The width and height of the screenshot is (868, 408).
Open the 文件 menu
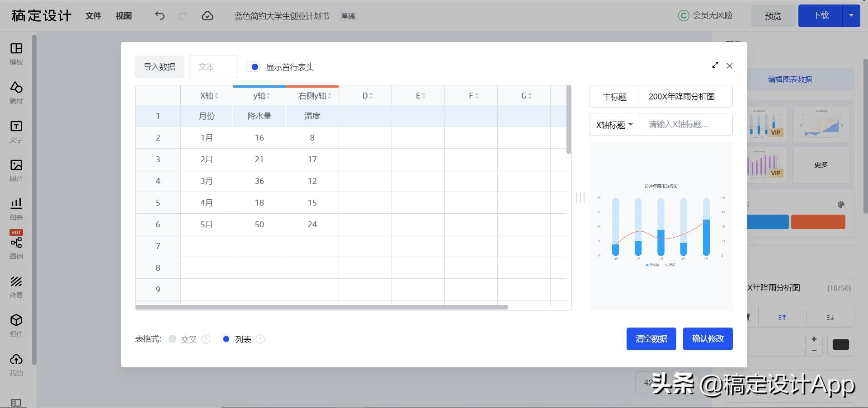93,16
